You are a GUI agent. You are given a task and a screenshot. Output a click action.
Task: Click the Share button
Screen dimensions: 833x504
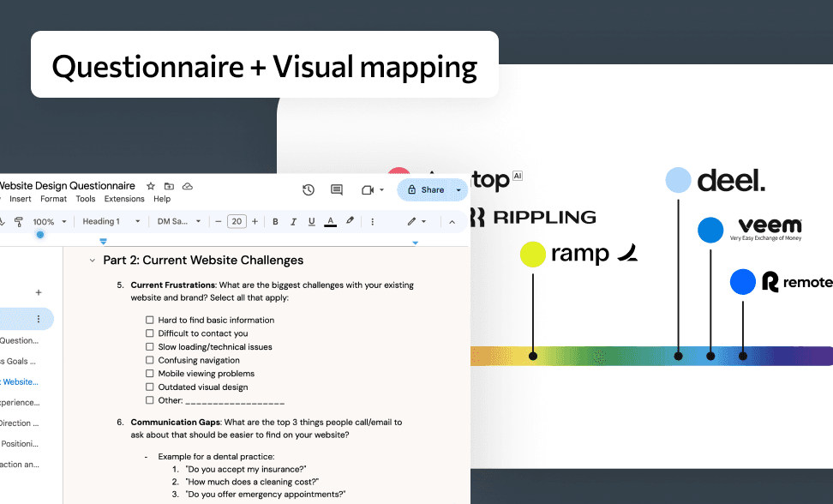point(426,189)
